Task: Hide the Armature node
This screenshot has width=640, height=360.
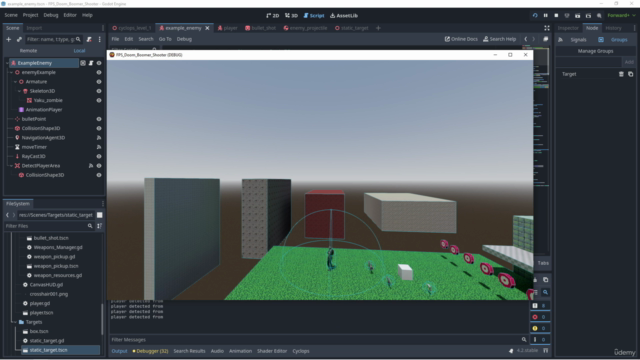Action: click(x=99, y=82)
